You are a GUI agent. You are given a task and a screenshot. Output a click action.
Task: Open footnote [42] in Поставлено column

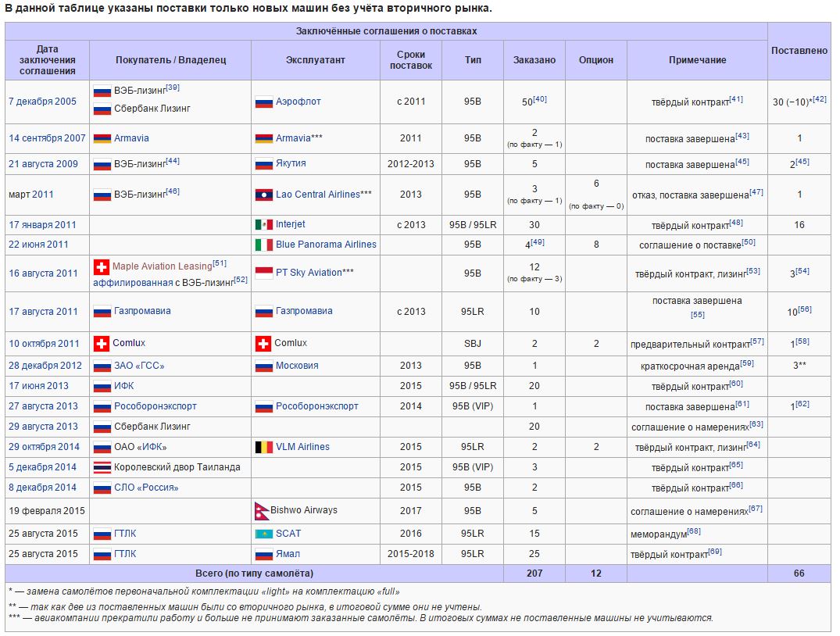point(820,98)
